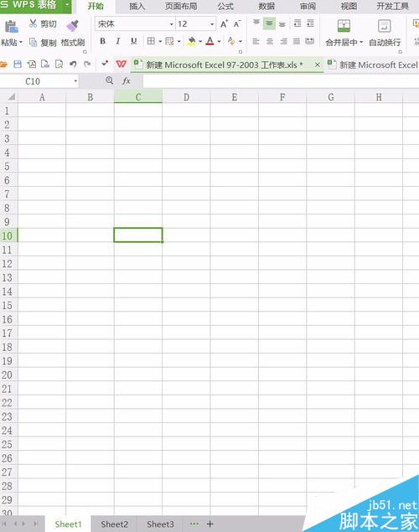Toggle Underline formatting
Viewport: 419px width, 532px height.
coord(134,41)
